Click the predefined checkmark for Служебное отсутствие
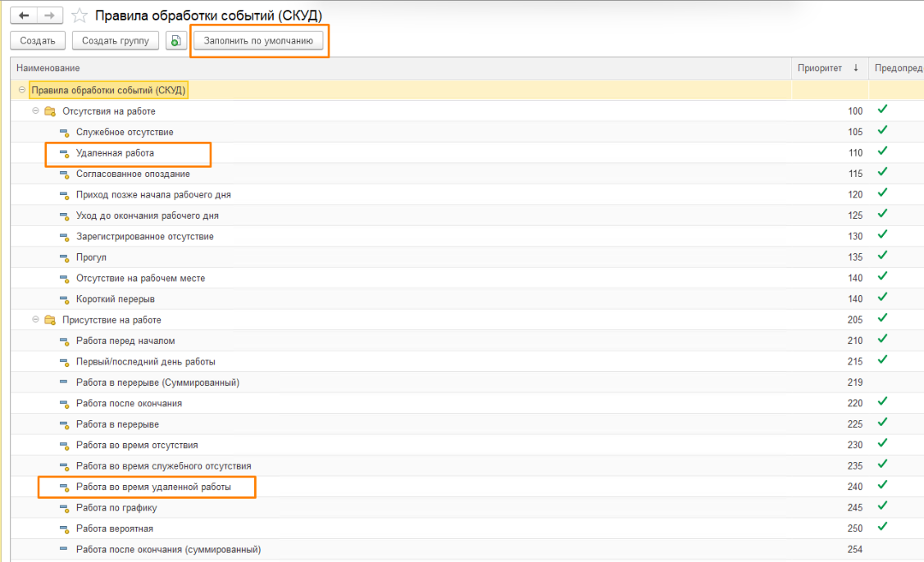The width and height of the screenshot is (924, 562). tap(883, 130)
